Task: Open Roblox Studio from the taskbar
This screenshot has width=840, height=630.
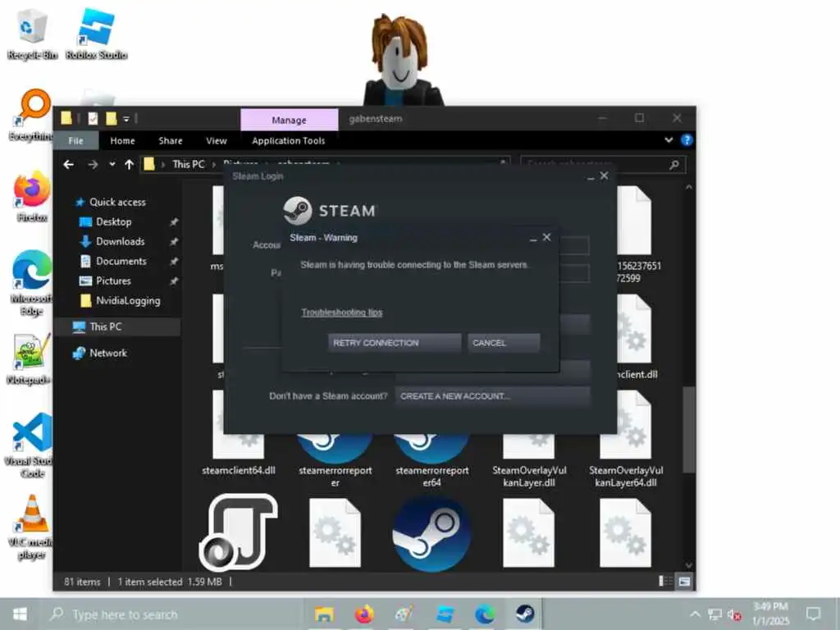Action: point(445,614)
